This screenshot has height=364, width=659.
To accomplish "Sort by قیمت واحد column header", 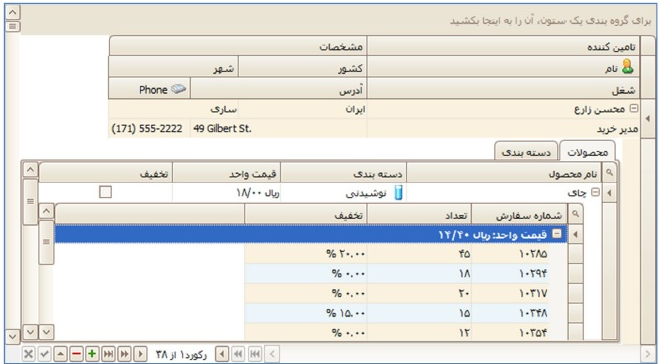I will (x=227, y=173).
